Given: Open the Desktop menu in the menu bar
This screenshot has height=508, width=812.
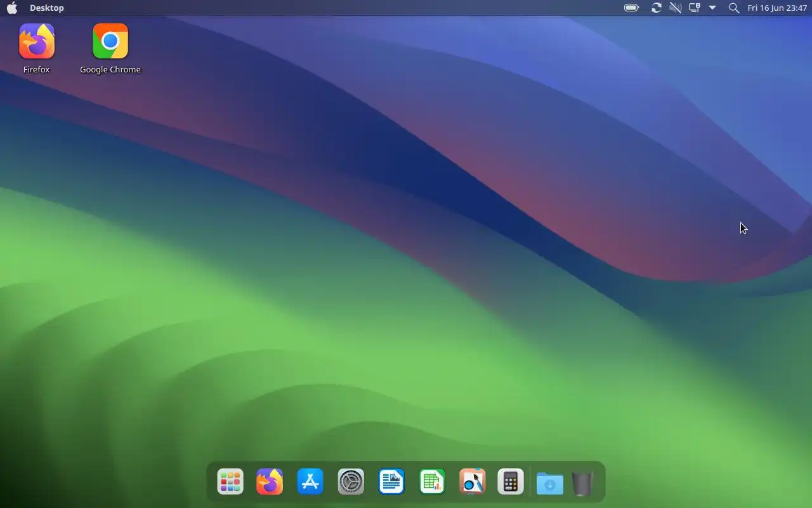Looking at the screenshot, I should click(x=47, y=8).
